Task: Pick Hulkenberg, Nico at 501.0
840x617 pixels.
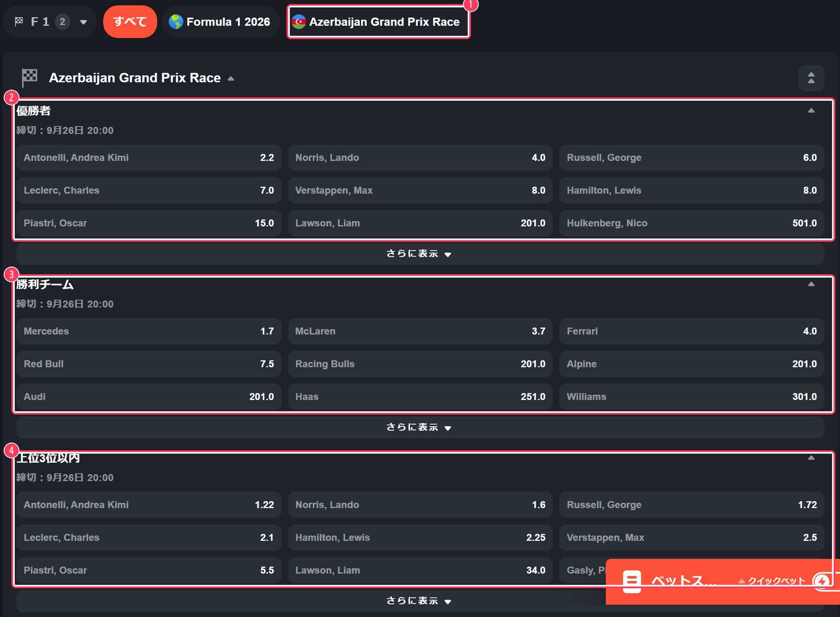Action: point(692,223)
